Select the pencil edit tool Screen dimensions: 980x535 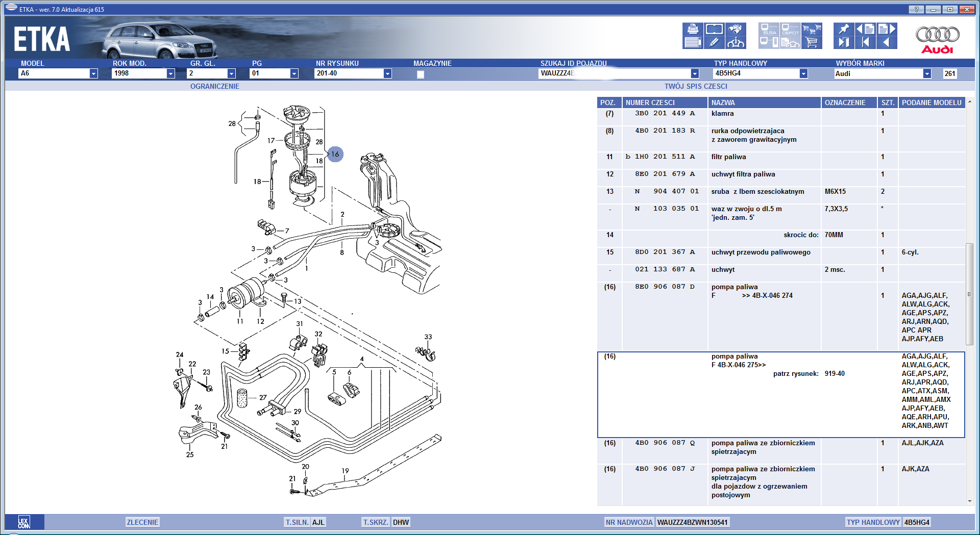(x=714, y=42)
